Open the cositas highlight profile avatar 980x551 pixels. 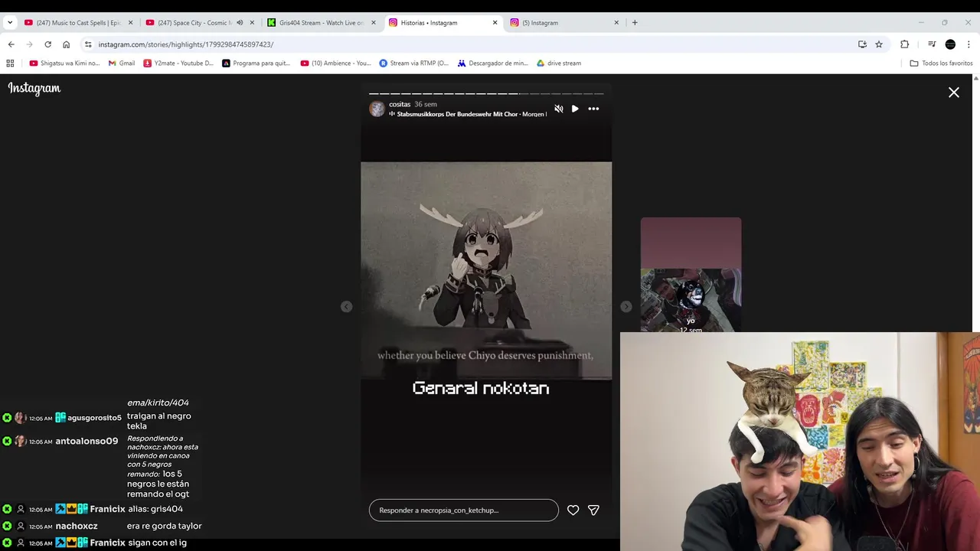pos(377,109)
